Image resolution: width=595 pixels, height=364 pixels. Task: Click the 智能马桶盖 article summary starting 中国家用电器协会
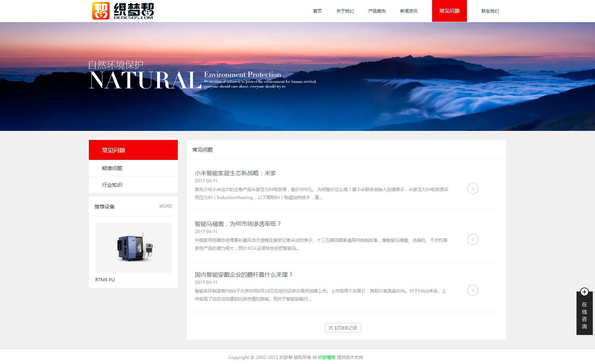coord(321,244)
